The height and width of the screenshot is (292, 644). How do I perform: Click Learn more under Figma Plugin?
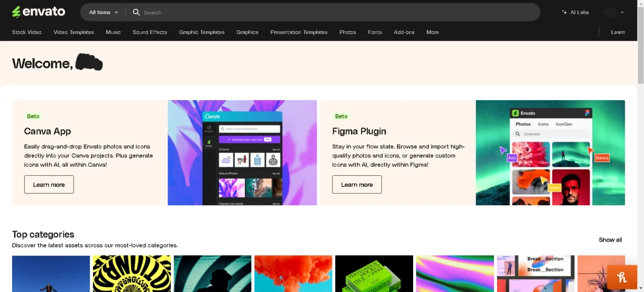(x=357, y=184)
